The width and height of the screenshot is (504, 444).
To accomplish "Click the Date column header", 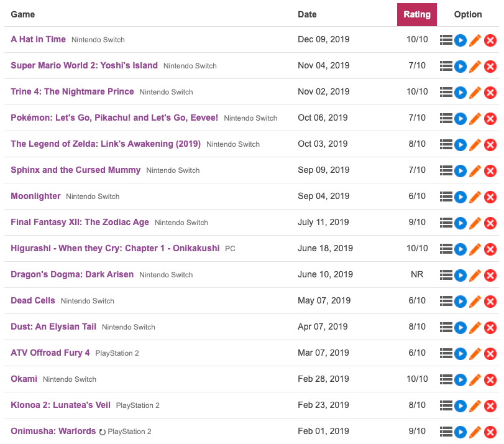I will [307, 14].
